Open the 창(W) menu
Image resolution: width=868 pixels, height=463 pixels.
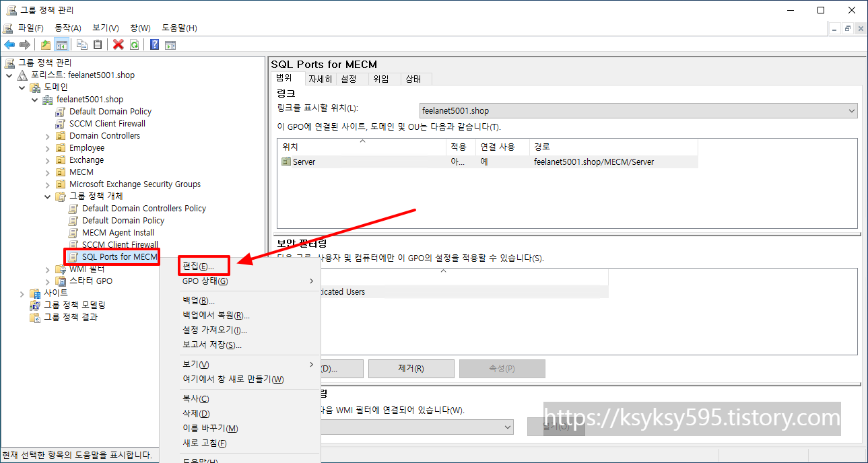(x=140, y=28)
